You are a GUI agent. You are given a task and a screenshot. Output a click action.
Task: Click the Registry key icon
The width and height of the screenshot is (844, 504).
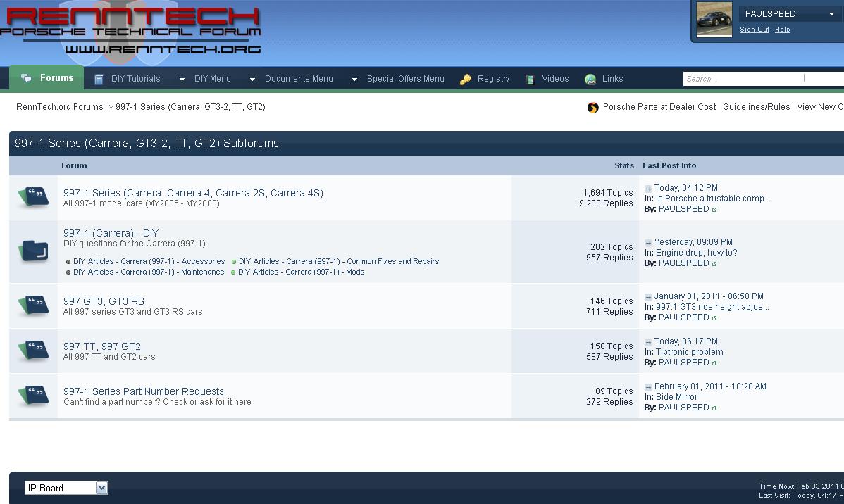(x=466, y=79)
